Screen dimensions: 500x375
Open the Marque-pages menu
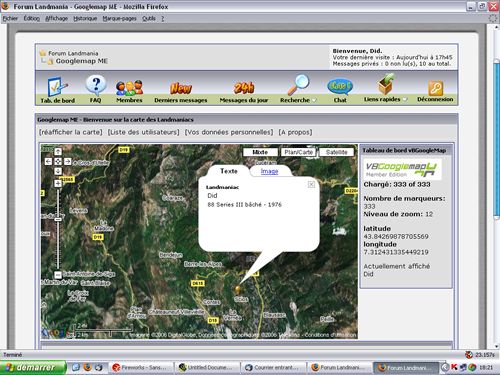pyautogui.click(x=119, y=19)
